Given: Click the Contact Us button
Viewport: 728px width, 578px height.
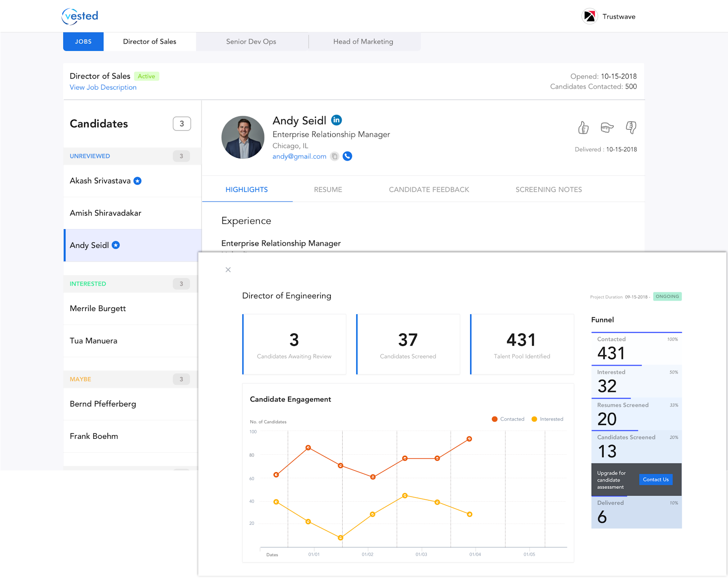Looking at the screenshot, I should click(656, 479).
